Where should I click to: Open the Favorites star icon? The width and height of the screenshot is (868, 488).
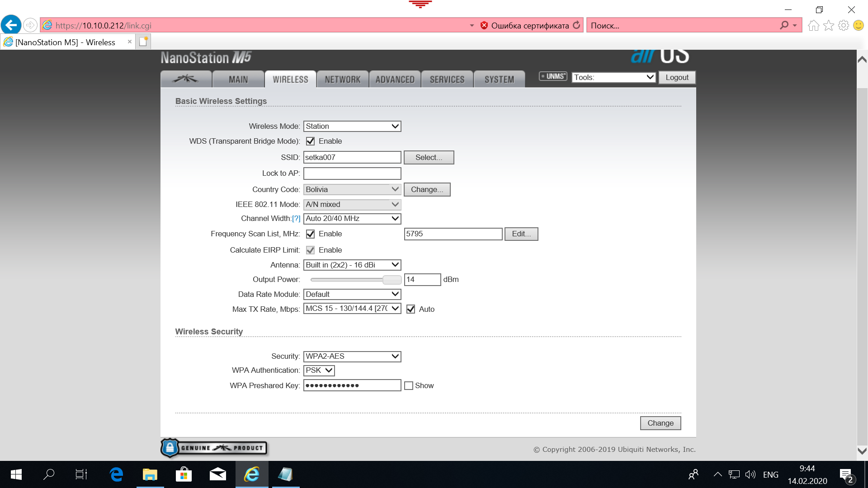(x=829, y=25)
